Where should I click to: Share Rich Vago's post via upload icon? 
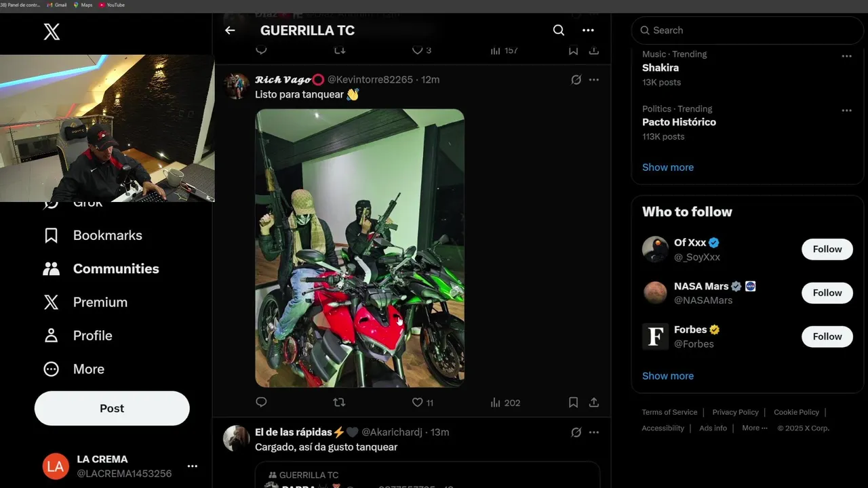pyautogui.click(x=593, y=403)
